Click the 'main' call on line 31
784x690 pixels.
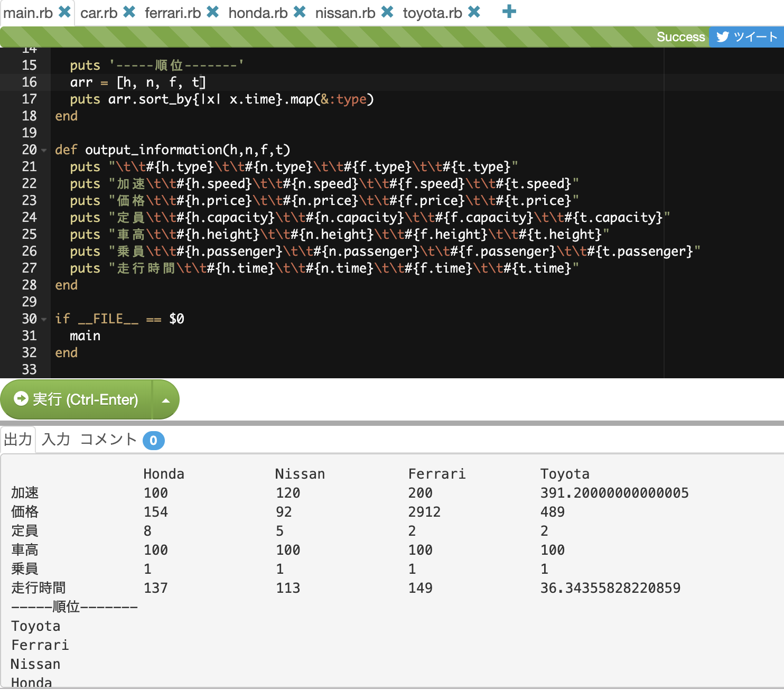point(85,336)
